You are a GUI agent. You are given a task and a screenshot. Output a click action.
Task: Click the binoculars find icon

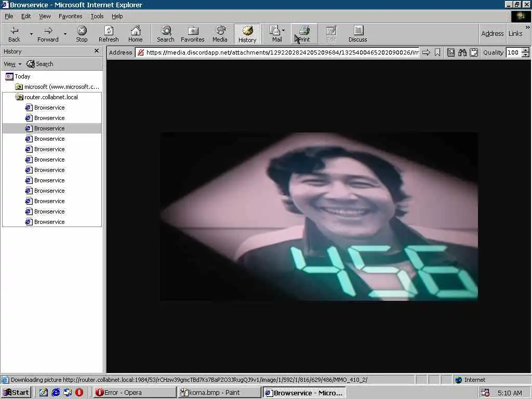(462, 52)
